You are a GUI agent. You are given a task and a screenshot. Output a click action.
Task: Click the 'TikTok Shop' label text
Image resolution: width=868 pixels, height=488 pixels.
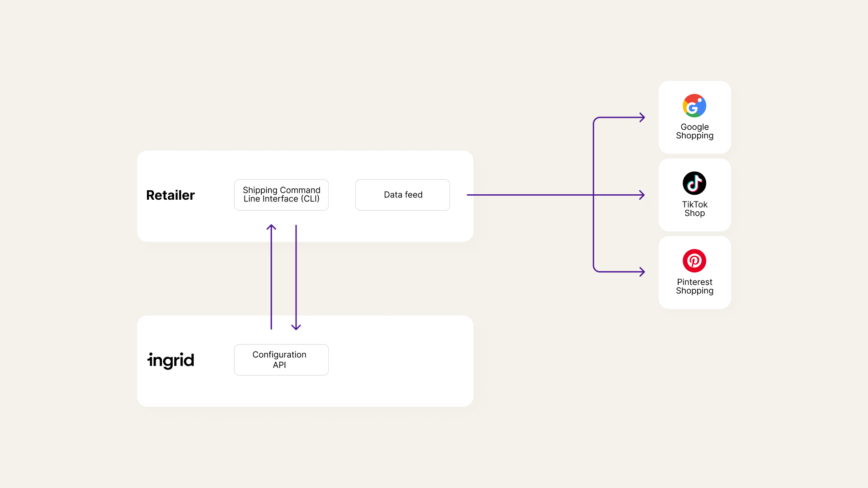point(694,209)
